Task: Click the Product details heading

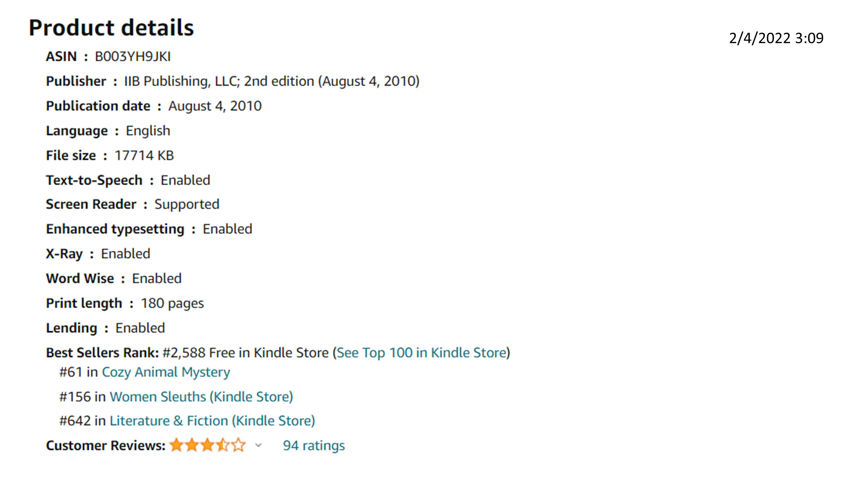Action: [x=111, y=28]
